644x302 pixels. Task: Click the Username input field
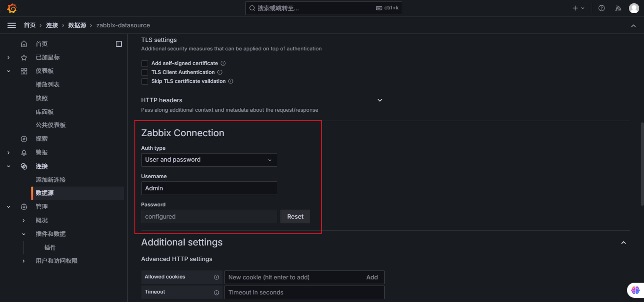click(x=209, y=188)
